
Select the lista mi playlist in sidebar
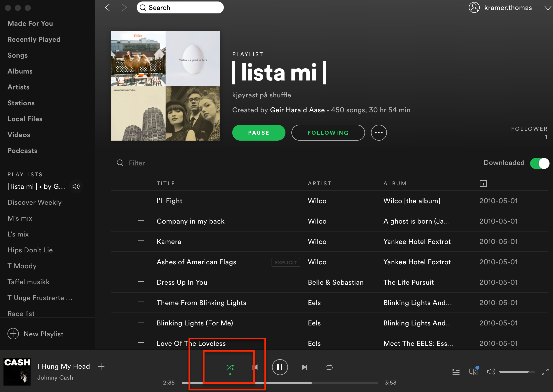(36, 187)
